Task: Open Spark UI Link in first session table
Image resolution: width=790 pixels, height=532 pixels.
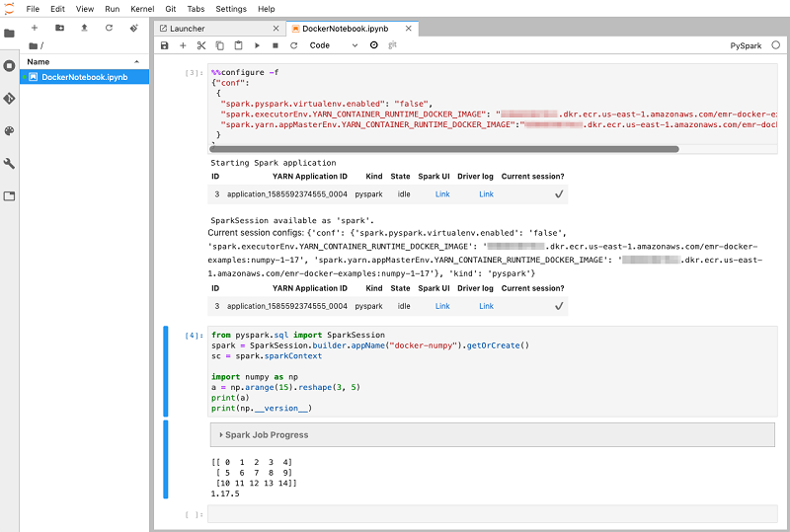Action: click(442, 194)
